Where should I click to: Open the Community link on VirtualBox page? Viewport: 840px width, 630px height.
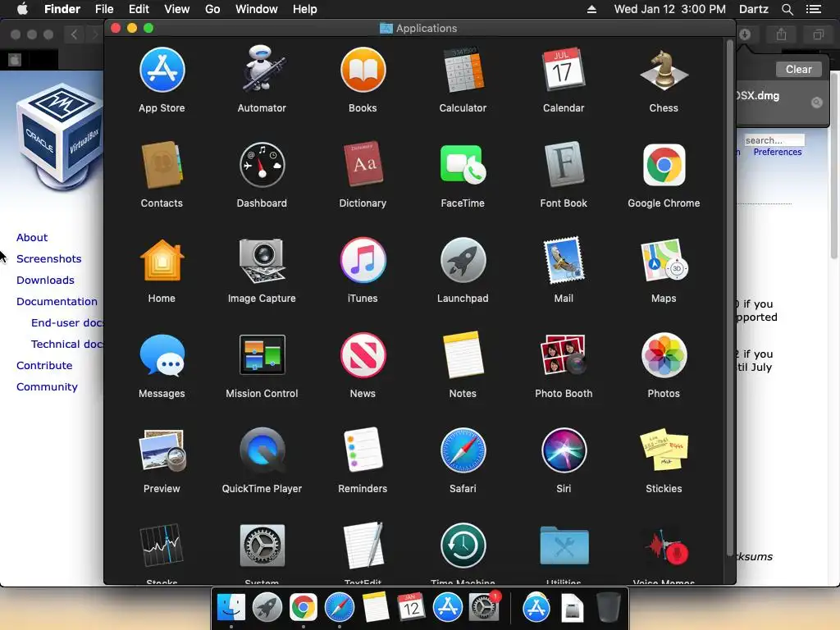tap(47, 387)
